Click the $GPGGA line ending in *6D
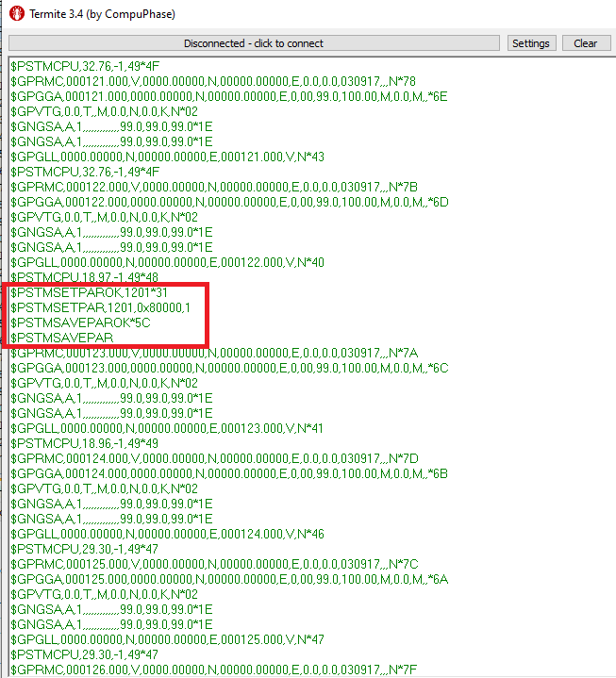 229,202
